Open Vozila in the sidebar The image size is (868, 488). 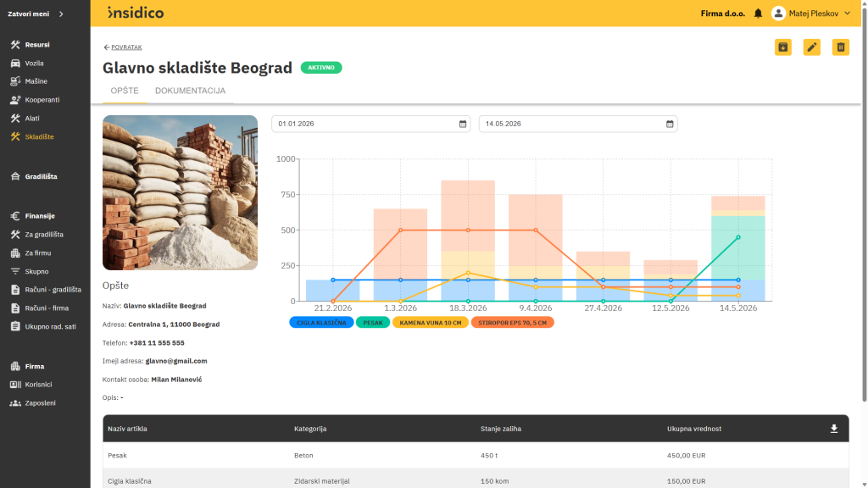[x=34, y=63]
